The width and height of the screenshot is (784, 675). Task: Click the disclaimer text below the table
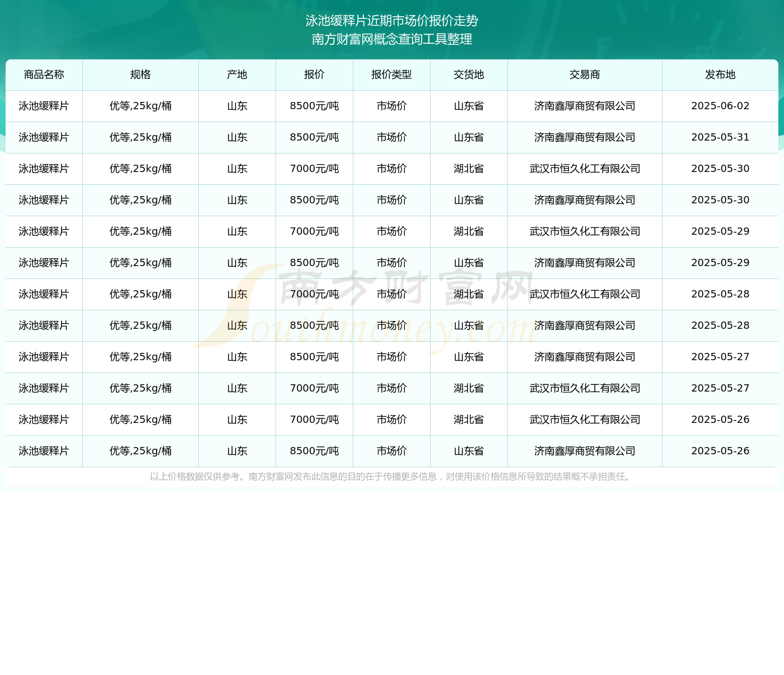click(392, 477)
